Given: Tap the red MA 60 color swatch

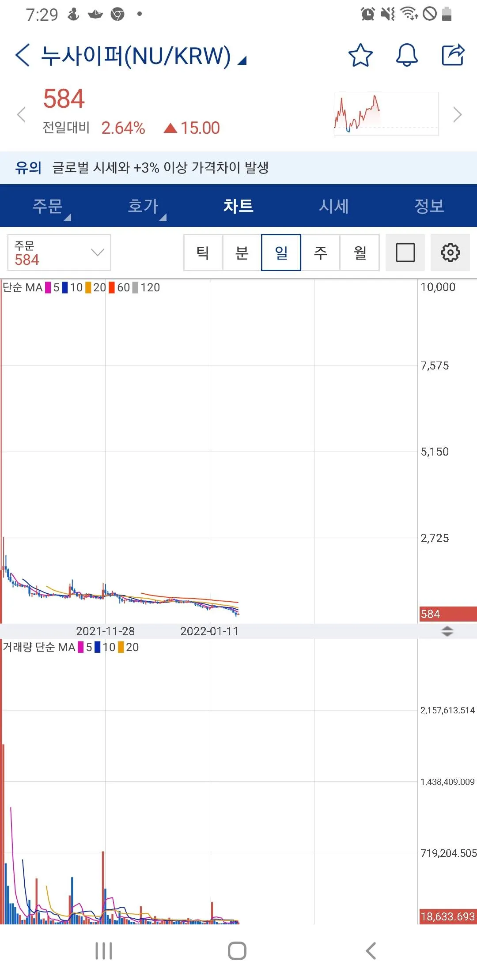Looking at the screenshot, I should [112, 288].
